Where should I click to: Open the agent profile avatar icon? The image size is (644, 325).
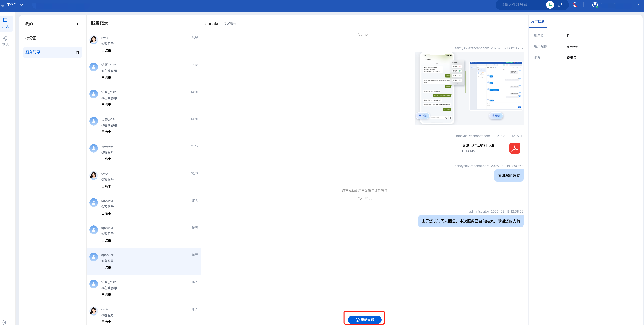click(595, 5)
